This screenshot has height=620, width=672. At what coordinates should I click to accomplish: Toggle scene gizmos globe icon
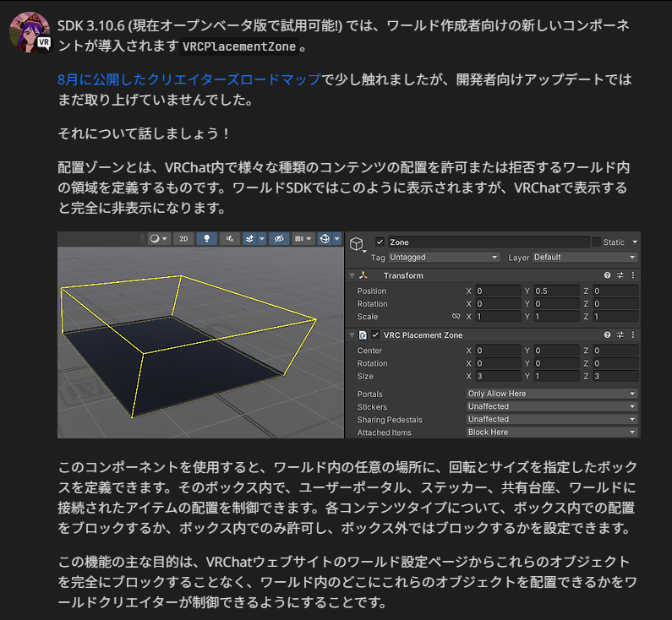click(325, 238)
